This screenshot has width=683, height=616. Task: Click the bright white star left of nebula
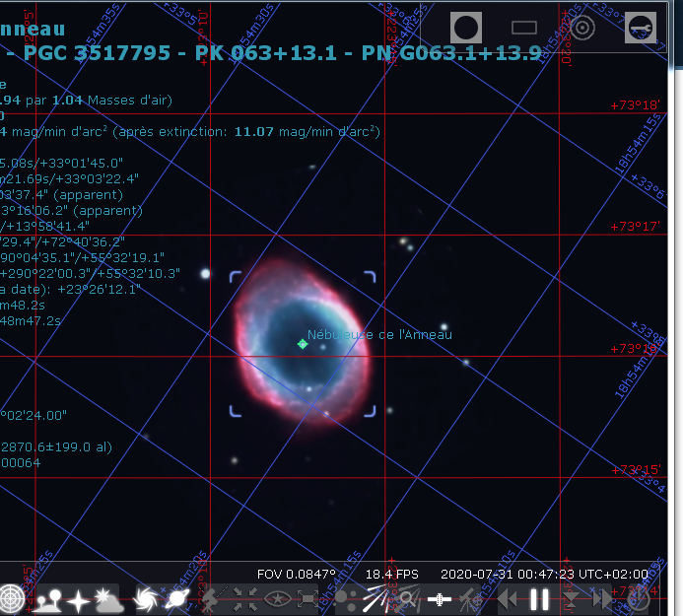206,274
